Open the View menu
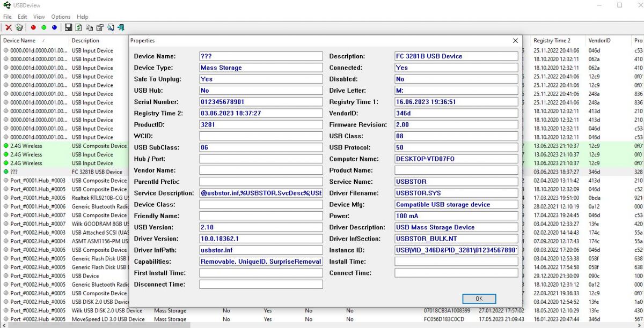This screenshot has width=644, height=328. (x=39, y=17)
